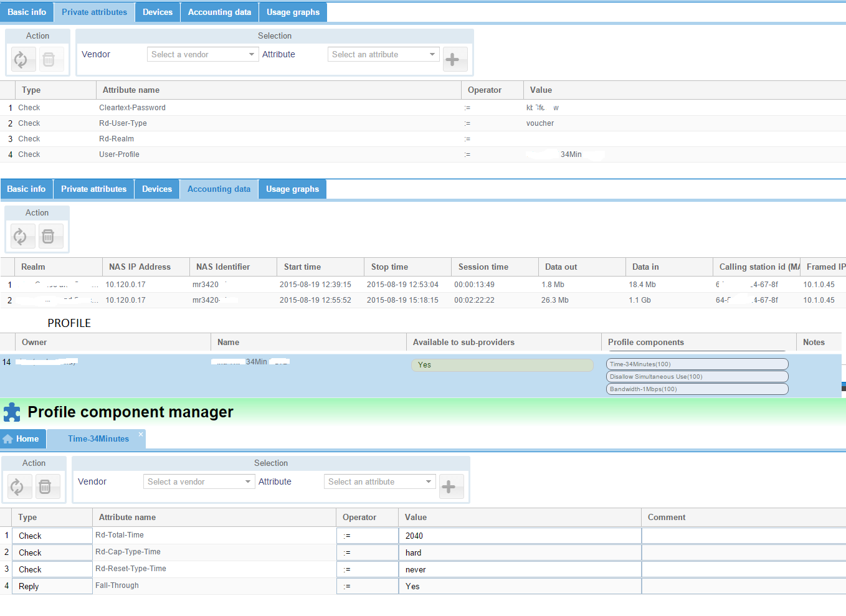Click the voucher value cell

(x=685, y=123)
